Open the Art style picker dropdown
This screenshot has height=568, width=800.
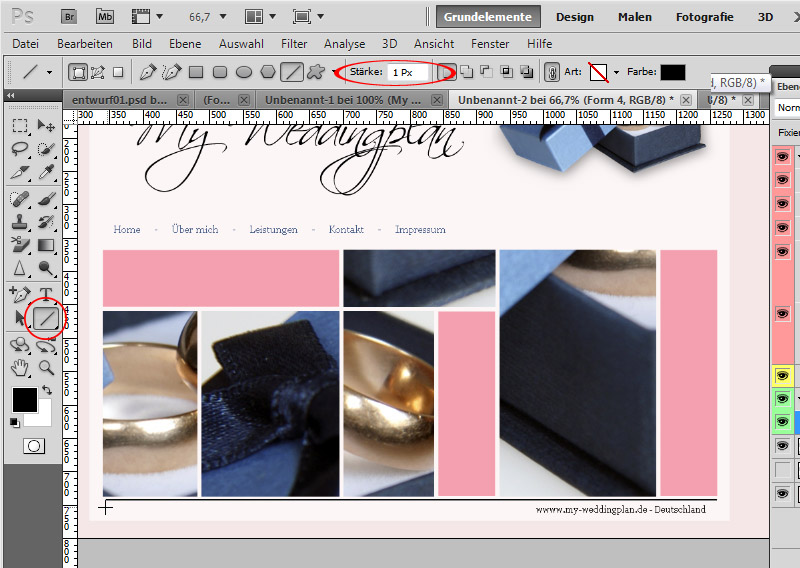click(617, 72)
